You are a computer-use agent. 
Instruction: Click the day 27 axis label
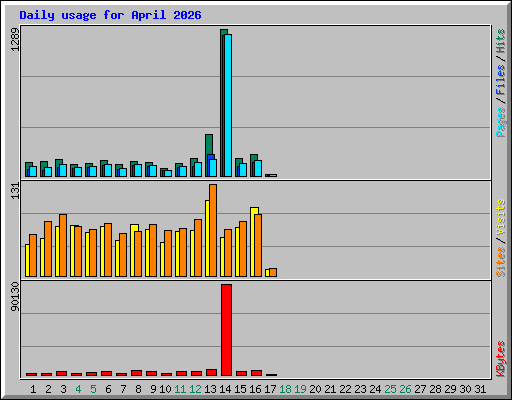[x=420, y=389]
